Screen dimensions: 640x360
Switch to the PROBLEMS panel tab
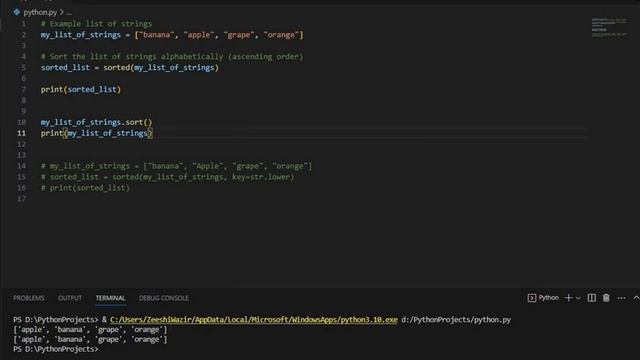coord(29,298)
